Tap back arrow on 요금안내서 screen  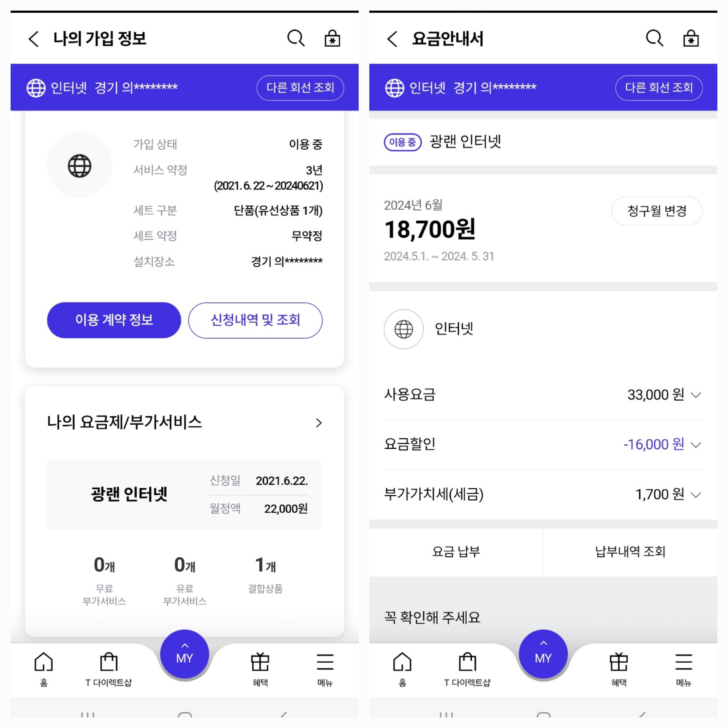[393, 39]
